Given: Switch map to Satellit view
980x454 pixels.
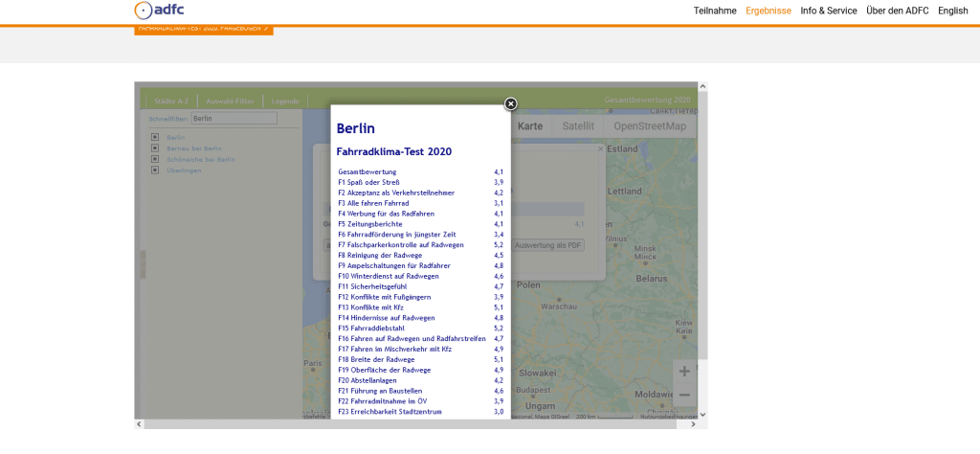Looking at the screenshot, I should [578, 126].
